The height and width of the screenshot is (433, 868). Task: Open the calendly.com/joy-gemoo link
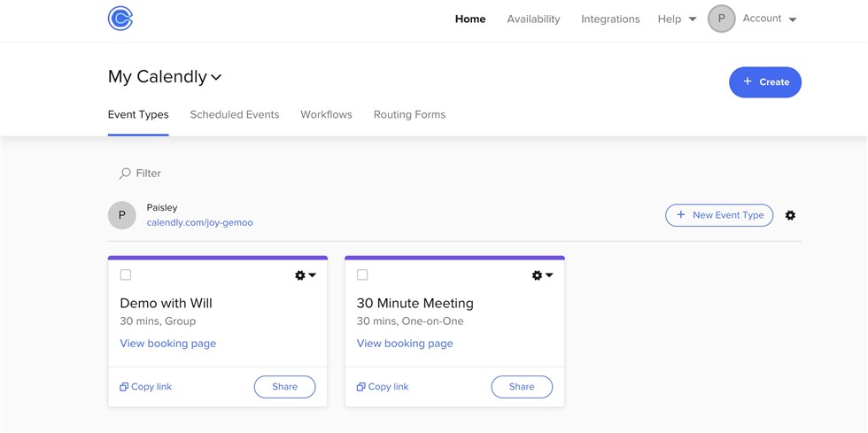click(x=200, y=222)
